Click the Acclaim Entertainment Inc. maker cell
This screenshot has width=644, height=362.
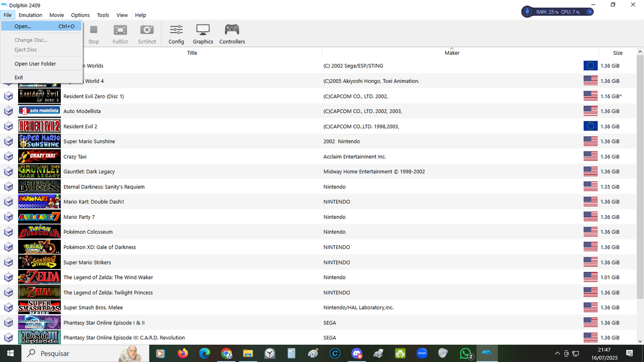355,156
